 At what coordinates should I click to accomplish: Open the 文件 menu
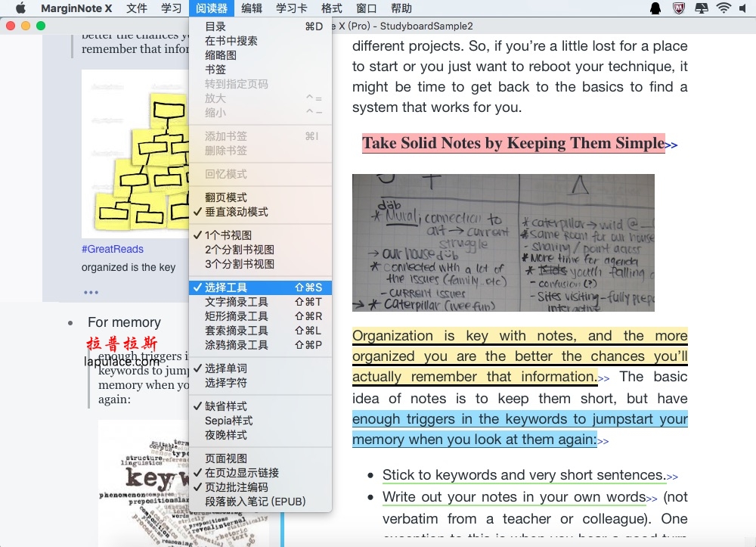[137, 8]
